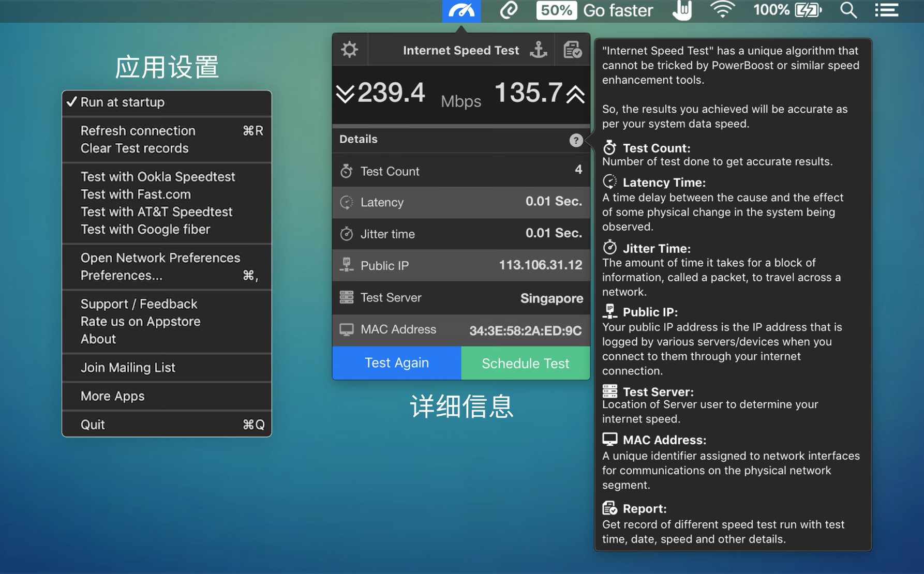Click the Public IP row
Screen dimensions: 924x574
click(460, 266)
